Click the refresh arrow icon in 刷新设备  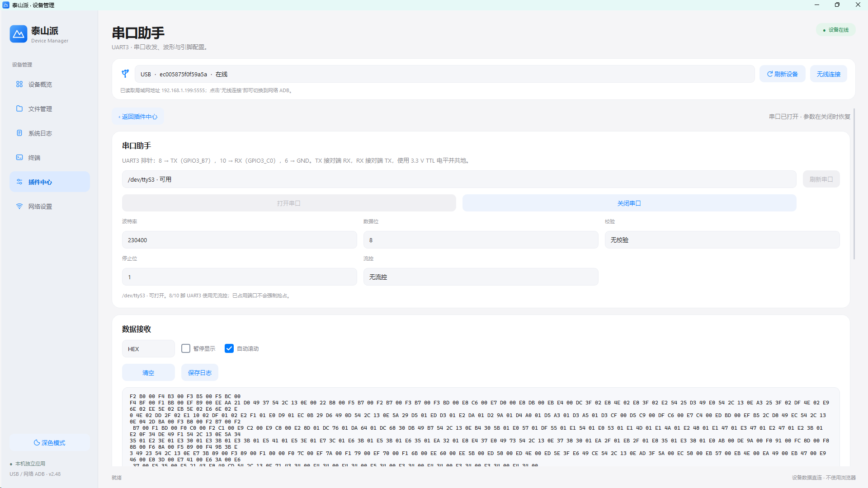click(770, 74)
